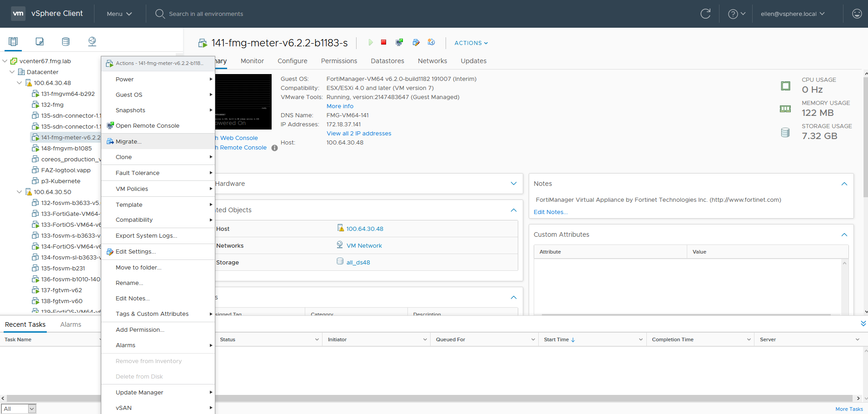Click the red Power Off stop icon
Screen dimensions: 868x414
(384, 42)
